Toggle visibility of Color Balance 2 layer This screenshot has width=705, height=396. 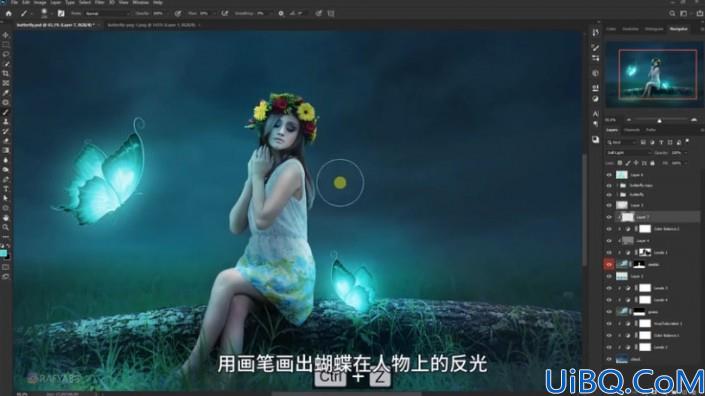click(x=609, y=229)
